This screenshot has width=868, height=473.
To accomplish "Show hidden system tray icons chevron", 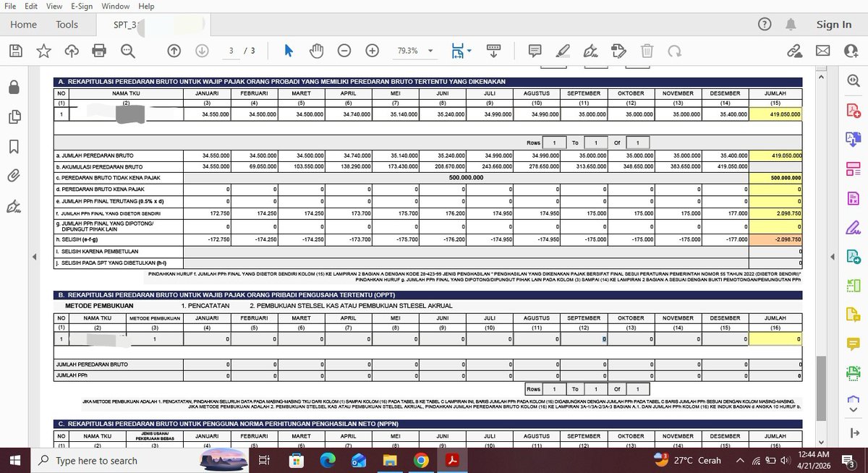I will pos(739,461).
